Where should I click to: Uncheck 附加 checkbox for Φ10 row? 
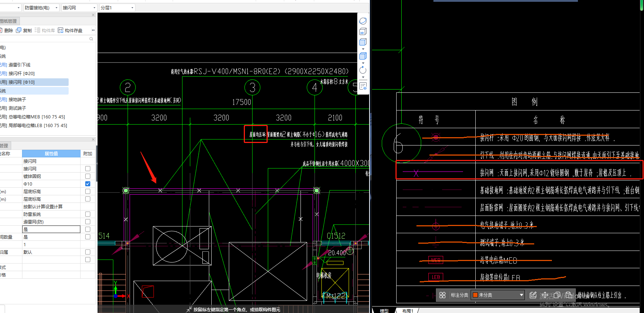pos(88,184)
